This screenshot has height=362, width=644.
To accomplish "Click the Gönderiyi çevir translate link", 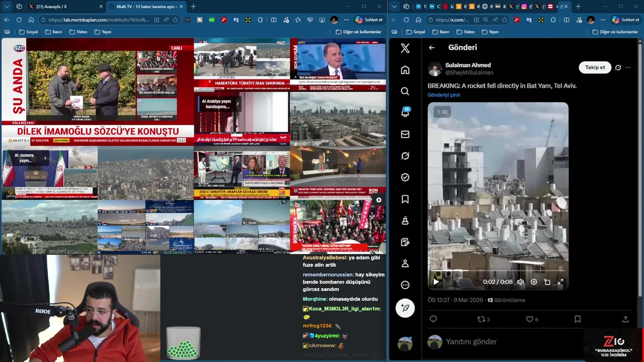I will [x=444, y=95].
